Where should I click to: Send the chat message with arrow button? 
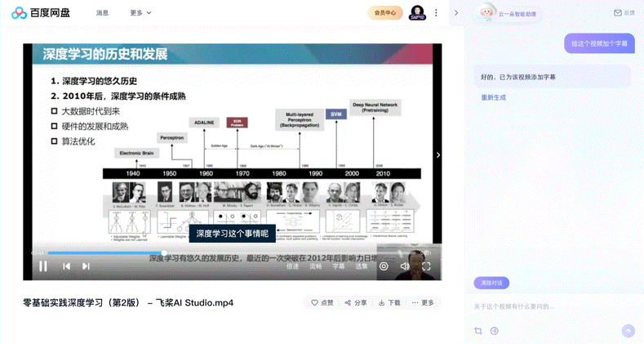point(628,330)
